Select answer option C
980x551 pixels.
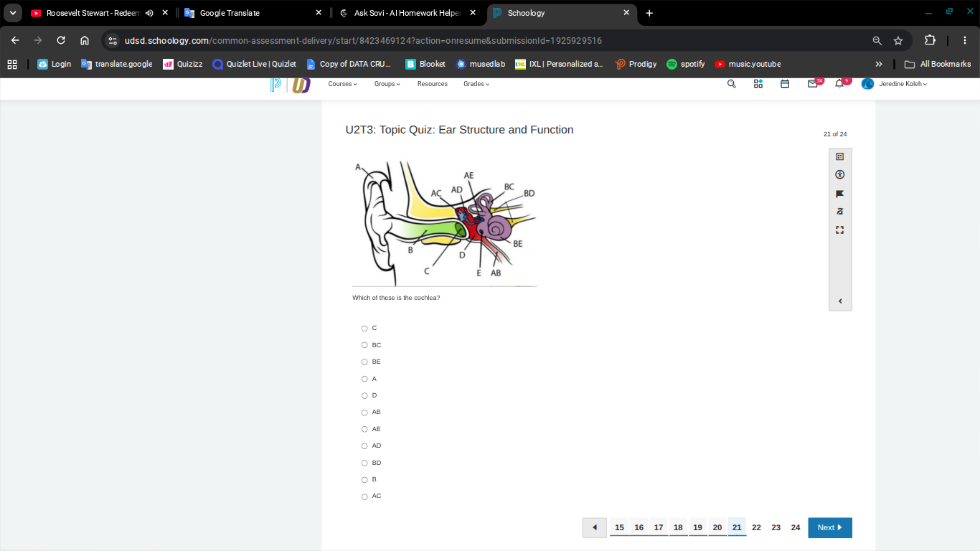click(x=364, y=329)
